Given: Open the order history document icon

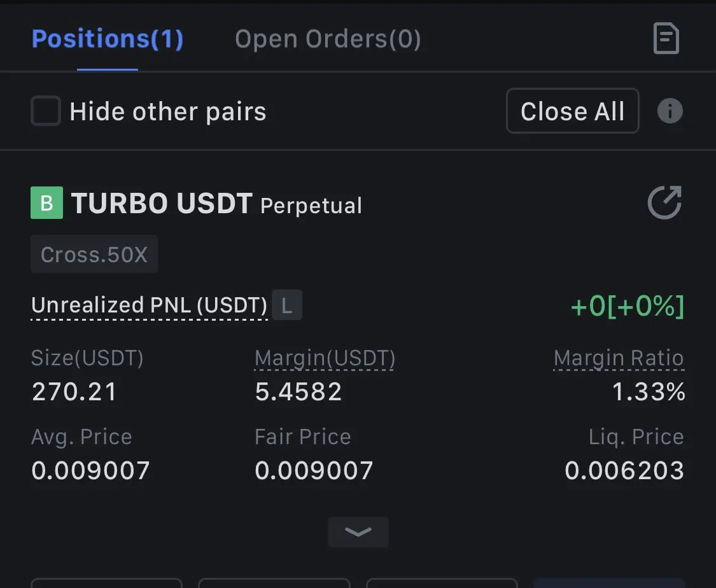Looking at the screenshot, I should click(x=666, y=38).
